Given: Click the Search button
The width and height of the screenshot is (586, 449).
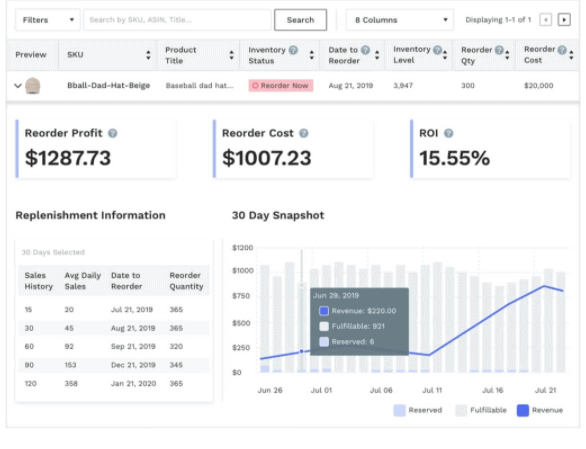Looking at the screenshot, I should point(300,20).
